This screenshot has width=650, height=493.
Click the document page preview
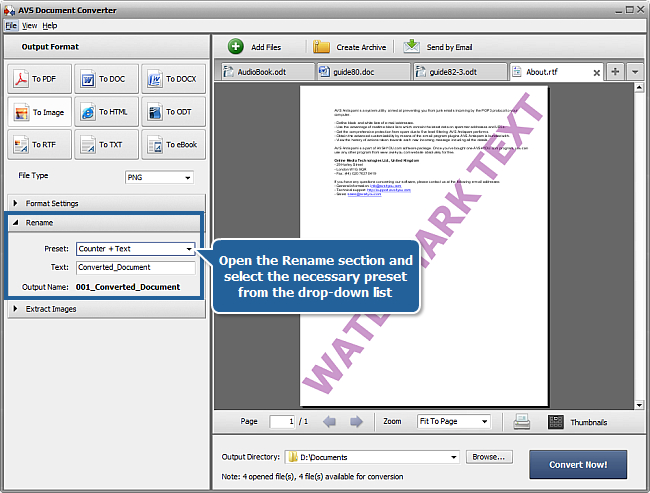424,246
